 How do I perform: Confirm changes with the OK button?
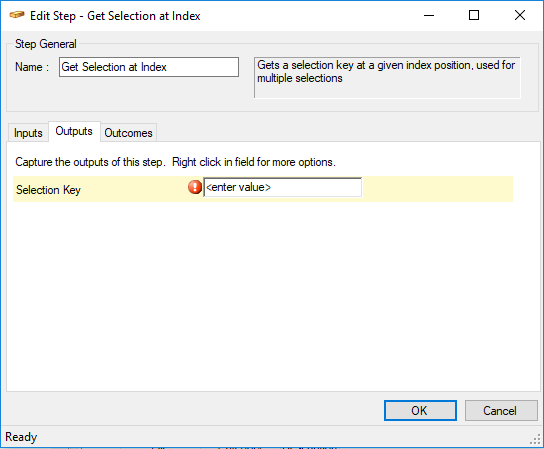click(x=420, y=410)
